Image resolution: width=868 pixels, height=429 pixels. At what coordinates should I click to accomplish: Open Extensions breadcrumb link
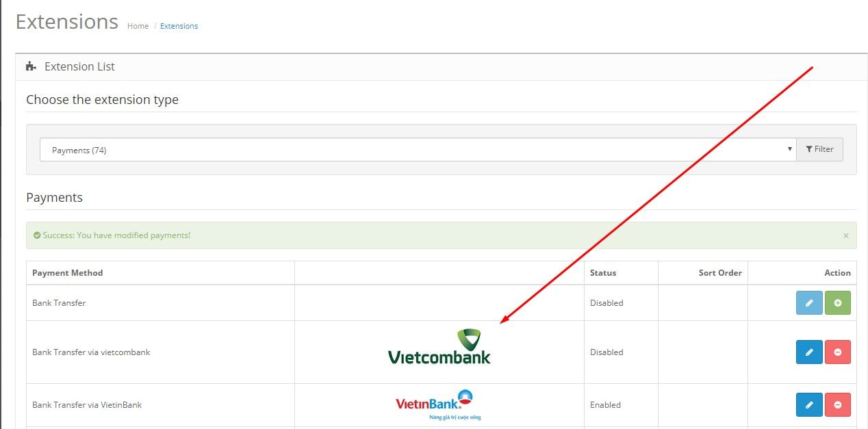[x=179, y=26]
